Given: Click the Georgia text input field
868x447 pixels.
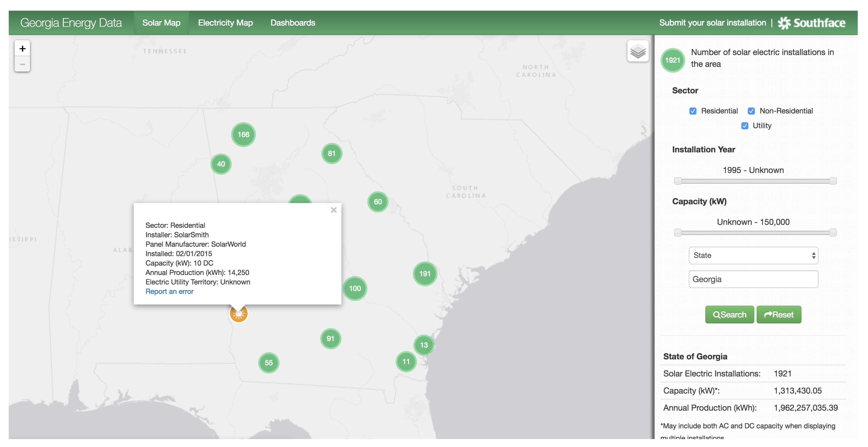Looking at the screenshot, I should pyautogui.click(x=753, y=279).
